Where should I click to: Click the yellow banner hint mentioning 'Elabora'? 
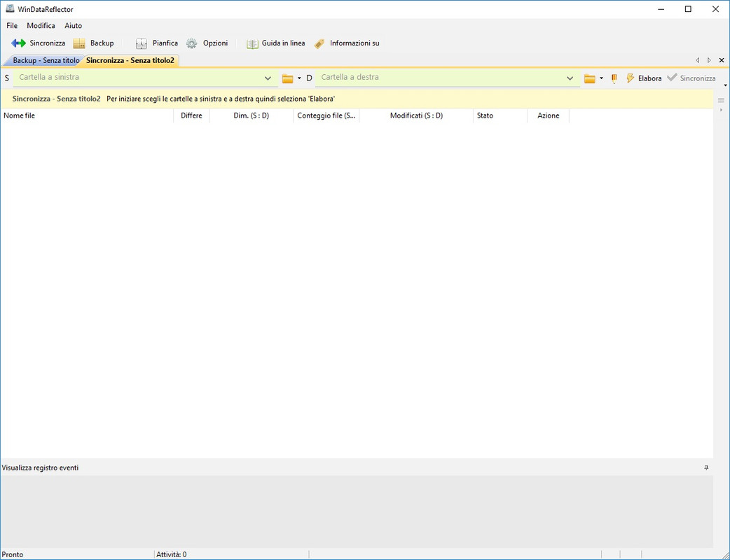[x=221, y=99]
